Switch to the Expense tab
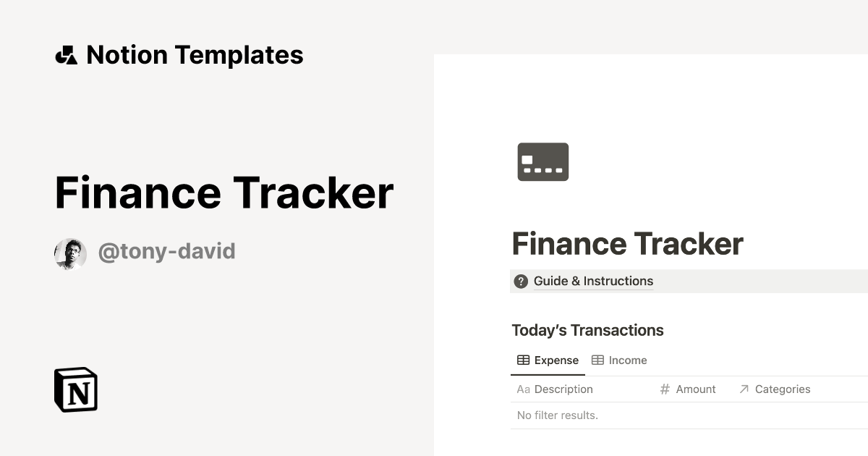Image resolution: width=868 pixels, height=456 pixels. click(548, 360)
